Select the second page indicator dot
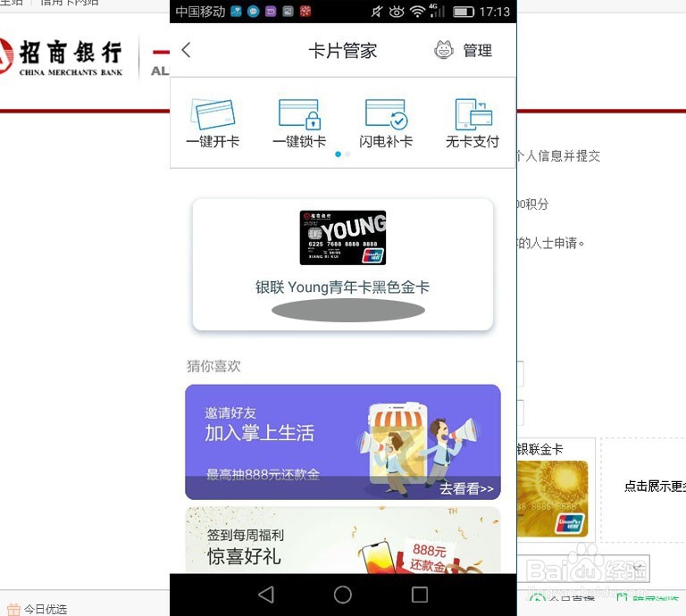The image size is (686, 616). 347,154
